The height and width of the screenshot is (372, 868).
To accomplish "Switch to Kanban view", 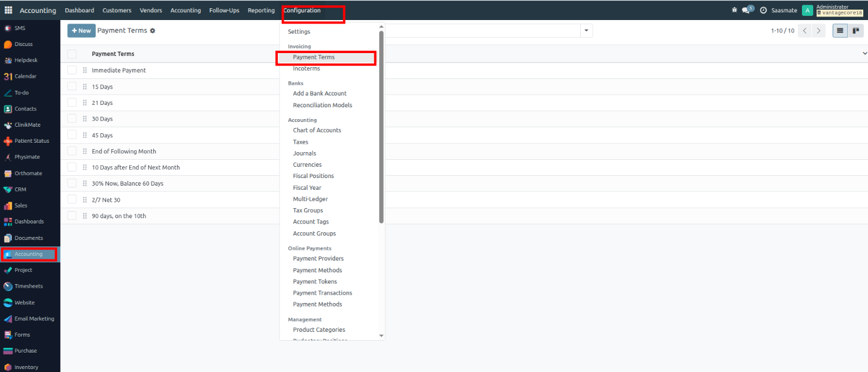I will pos(855,31).
